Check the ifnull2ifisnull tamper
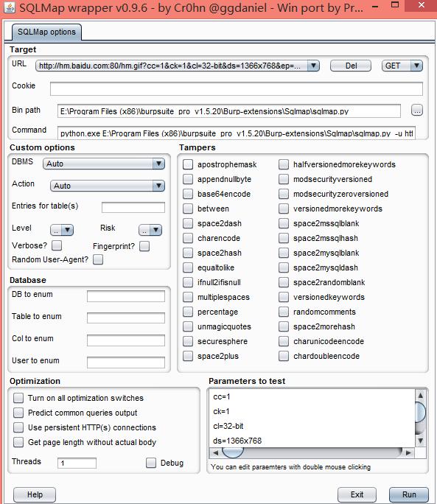 188,282
